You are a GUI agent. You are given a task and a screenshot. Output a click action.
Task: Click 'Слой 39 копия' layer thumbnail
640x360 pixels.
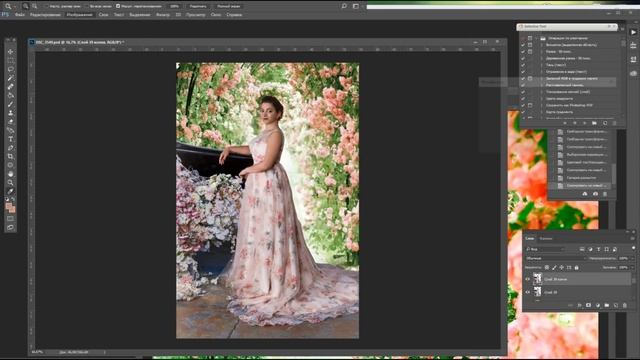(x=538, y=279)
